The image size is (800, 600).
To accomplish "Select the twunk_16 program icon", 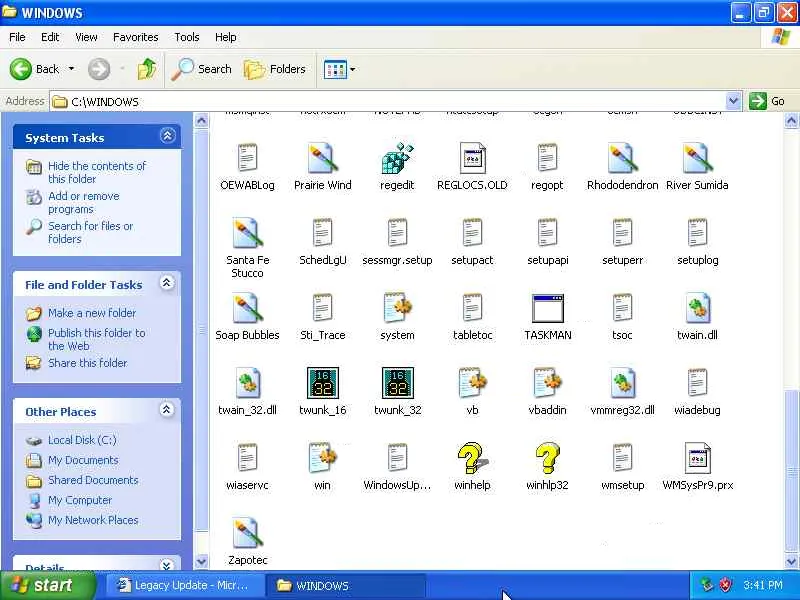I will click(x=322, y=383).
